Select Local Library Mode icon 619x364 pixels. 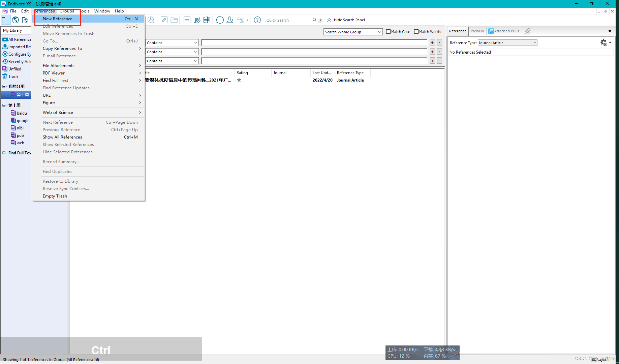6,20
